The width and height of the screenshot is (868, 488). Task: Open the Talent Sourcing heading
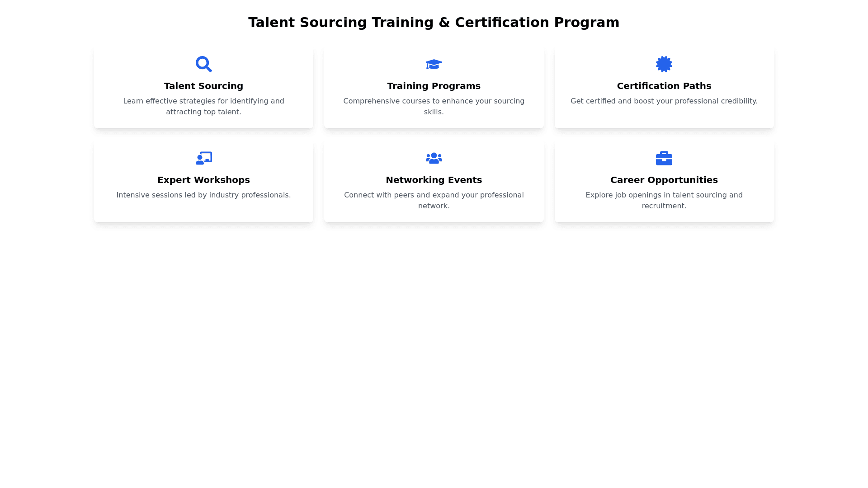click(203, 86)
